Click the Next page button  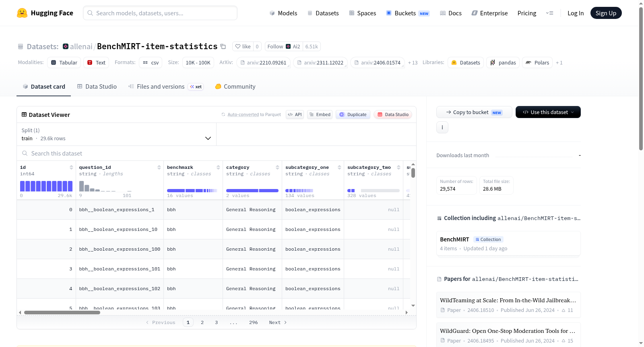(278, 322)
